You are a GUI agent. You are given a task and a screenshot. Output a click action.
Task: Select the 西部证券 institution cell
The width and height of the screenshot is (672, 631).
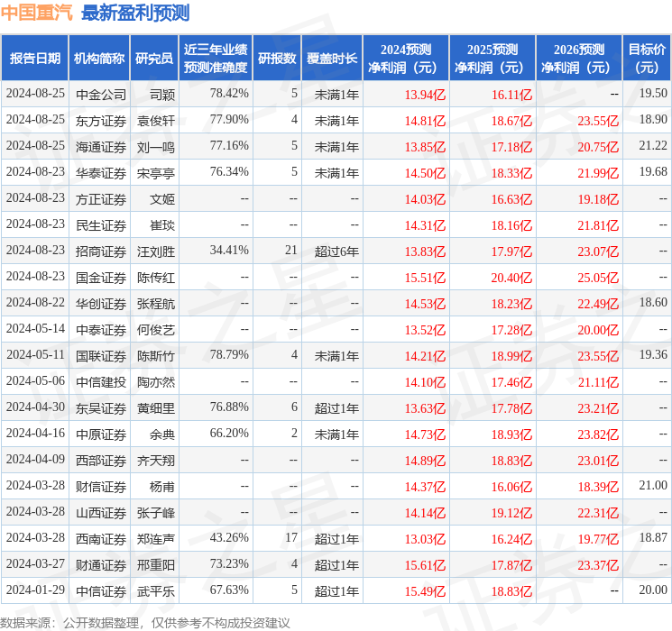pyautogui.click(x=101, y=461)
